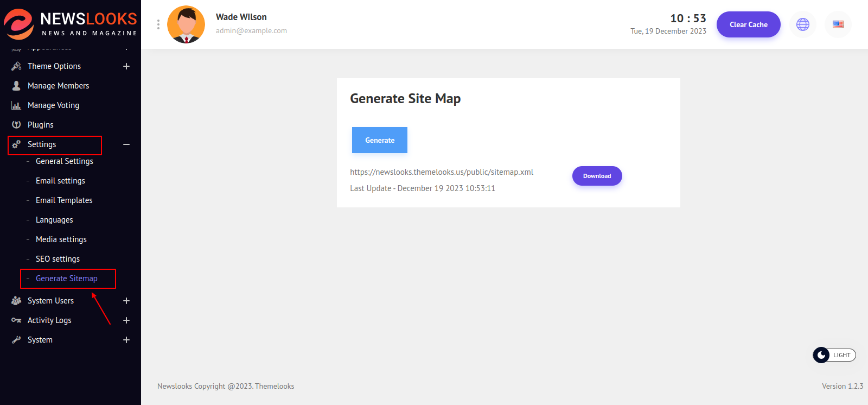Open the Languages settings item
The image size is (868, 405).
tap(54, 220)
